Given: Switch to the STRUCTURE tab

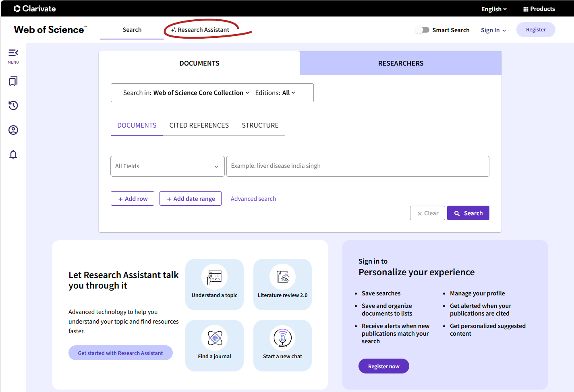Looking at the screenshot, I should tap(260, 125).
